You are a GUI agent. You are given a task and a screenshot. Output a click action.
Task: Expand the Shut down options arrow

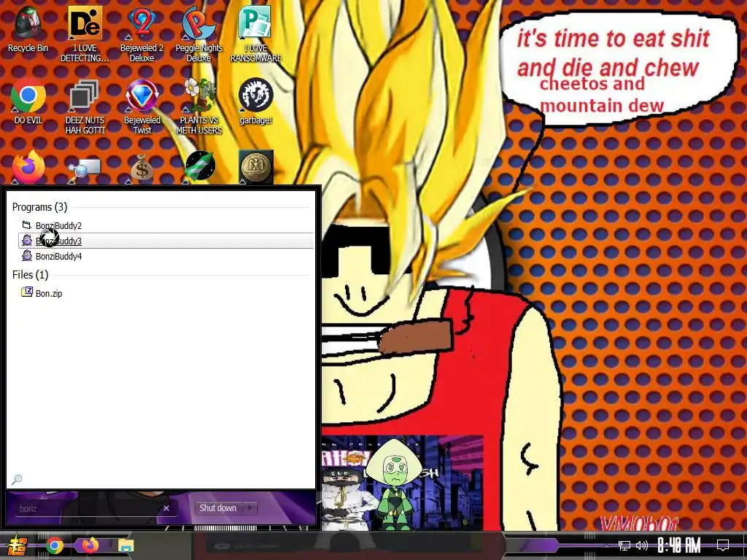coord(249,508)
